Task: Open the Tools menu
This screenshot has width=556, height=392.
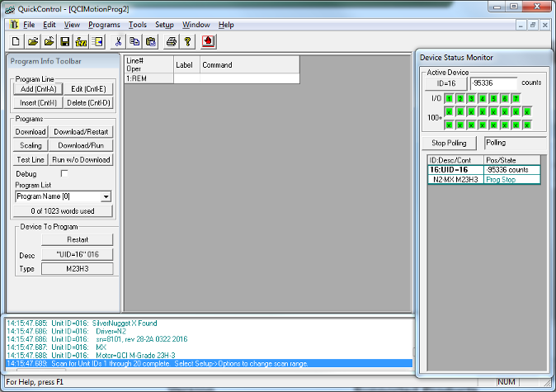Action: coord(138,25)
